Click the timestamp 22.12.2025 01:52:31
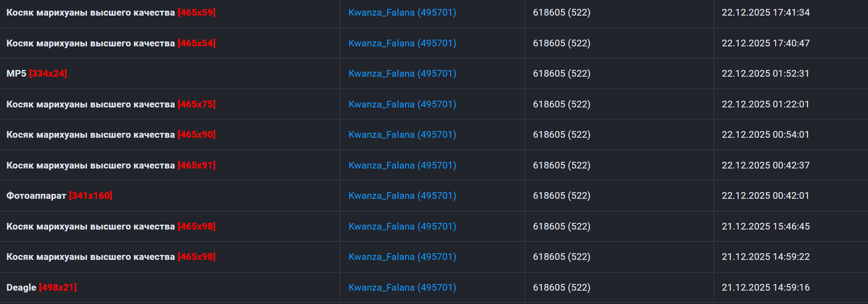This screenshot has width=868, height=304. coord(765,74)
